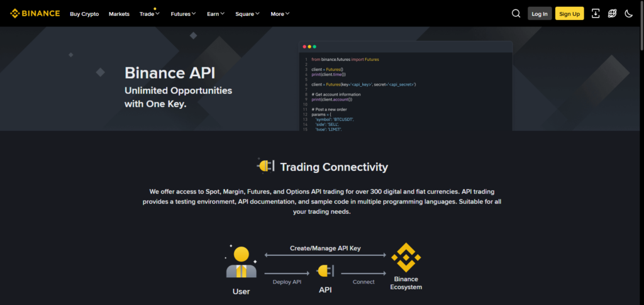Click the '# Get account information' comment
The image size is (644, 305).
[x=336, y=94]
